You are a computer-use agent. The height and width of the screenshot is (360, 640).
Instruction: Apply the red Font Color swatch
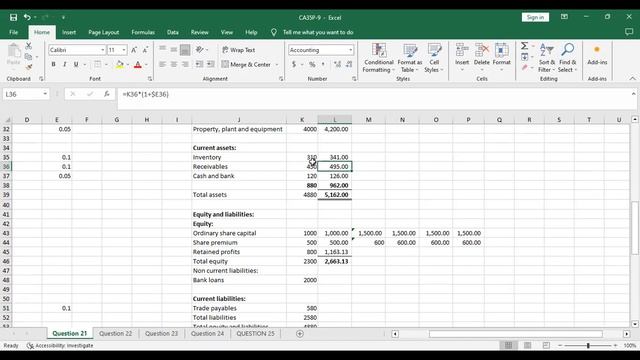pyautogui.click(x=138, y=64)
